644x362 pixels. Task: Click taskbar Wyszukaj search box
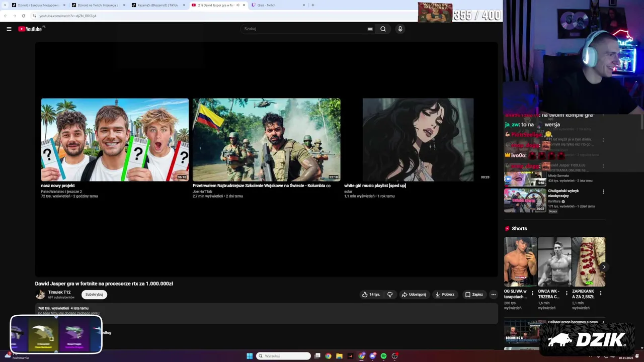tap(283, 356)
